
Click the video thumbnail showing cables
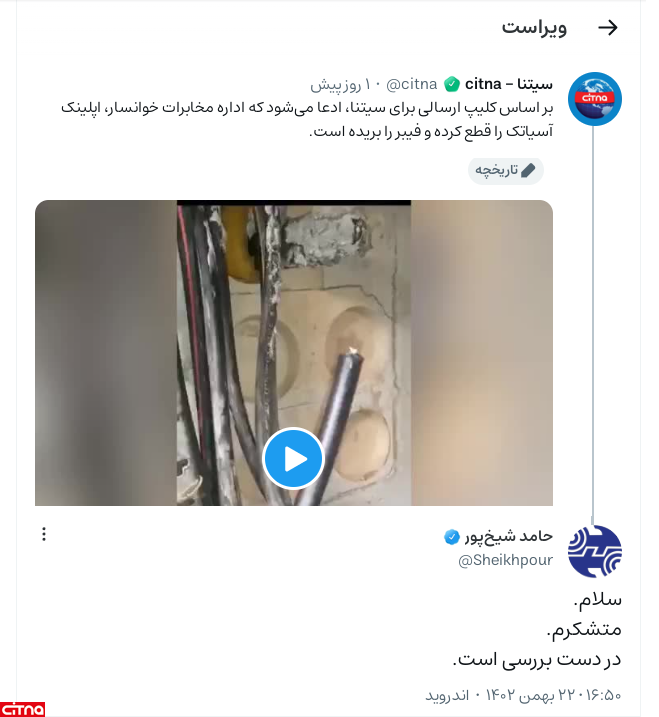click(x=294, y=353)
